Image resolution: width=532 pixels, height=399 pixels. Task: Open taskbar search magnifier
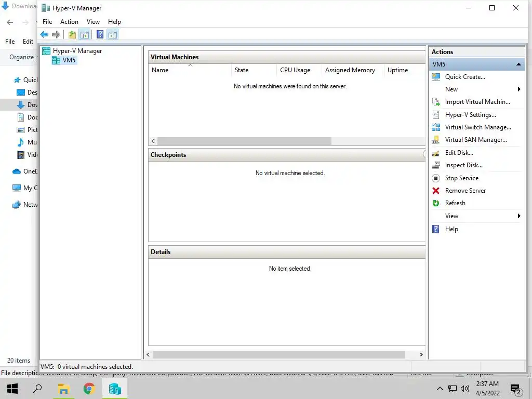pyautogui.click(x=37, y=389)
